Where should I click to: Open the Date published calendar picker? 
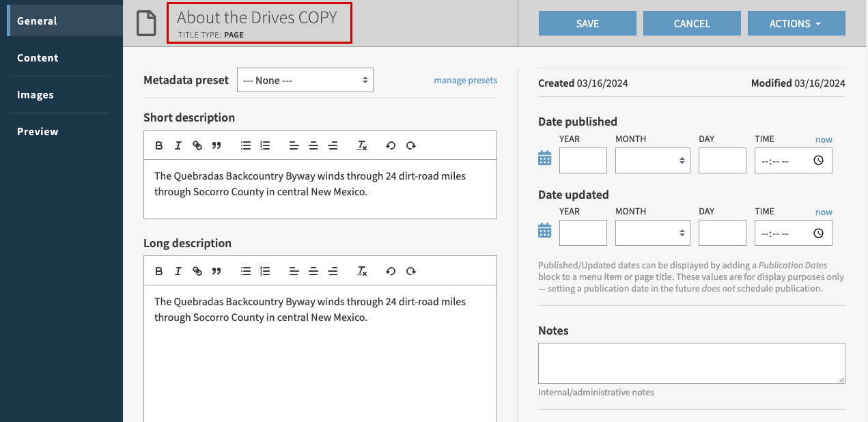544,158
